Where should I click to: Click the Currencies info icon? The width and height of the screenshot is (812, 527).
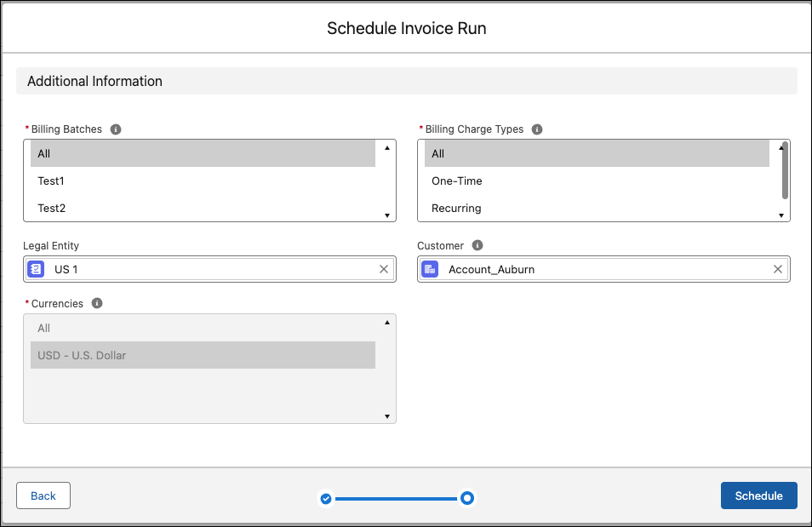click(97, 303)
